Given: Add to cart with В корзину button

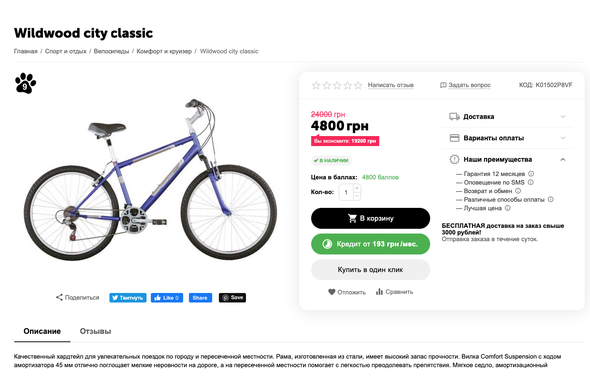Looking at the screenshot, I should pos(370,218).
